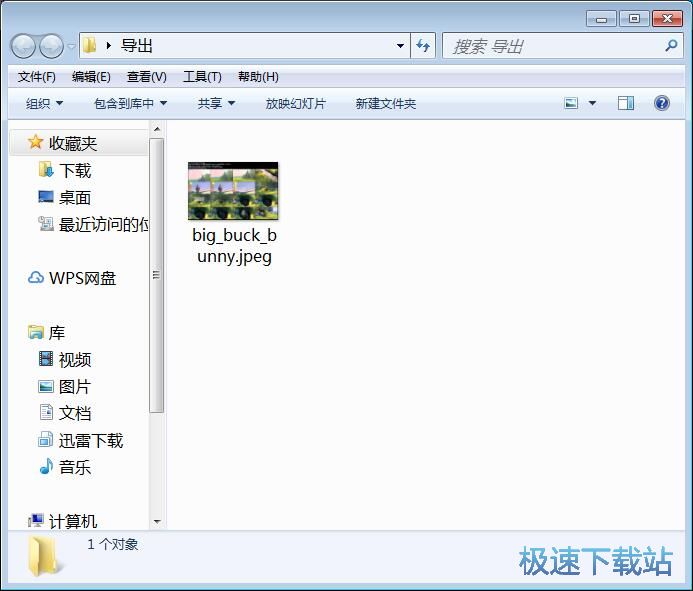Open the 工具(T) menu
The width and height of the screenshot is (693, 591).
[x=202, y=77]
